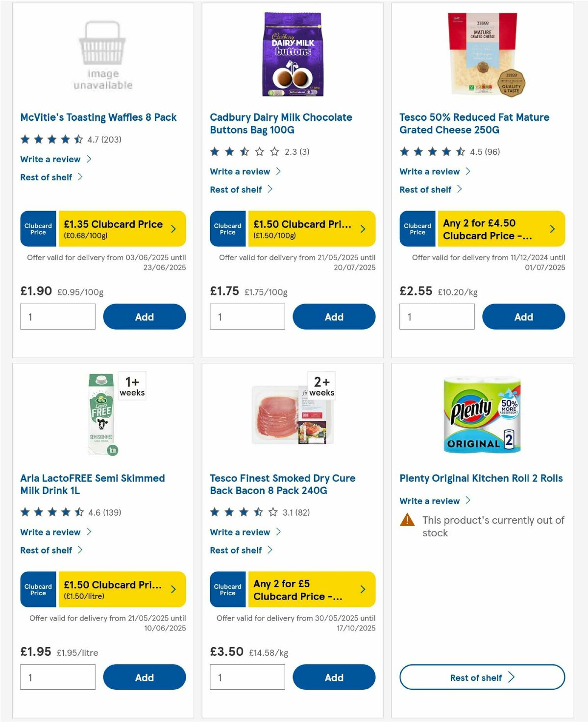This screenshot has height=722, width=588.
Task: Write a review for Tesco grated cheese
Action: tap(429, 171)
